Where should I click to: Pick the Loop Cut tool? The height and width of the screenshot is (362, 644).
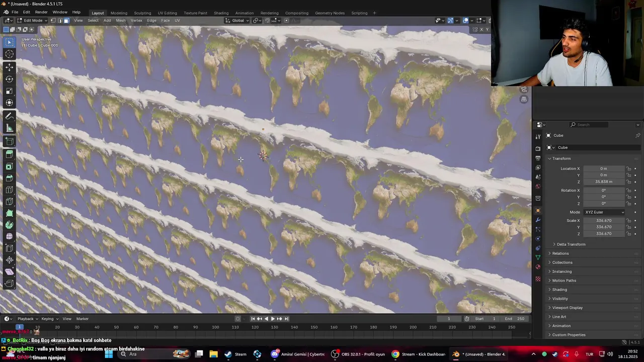pyautogui.click(x=10, y=190)
